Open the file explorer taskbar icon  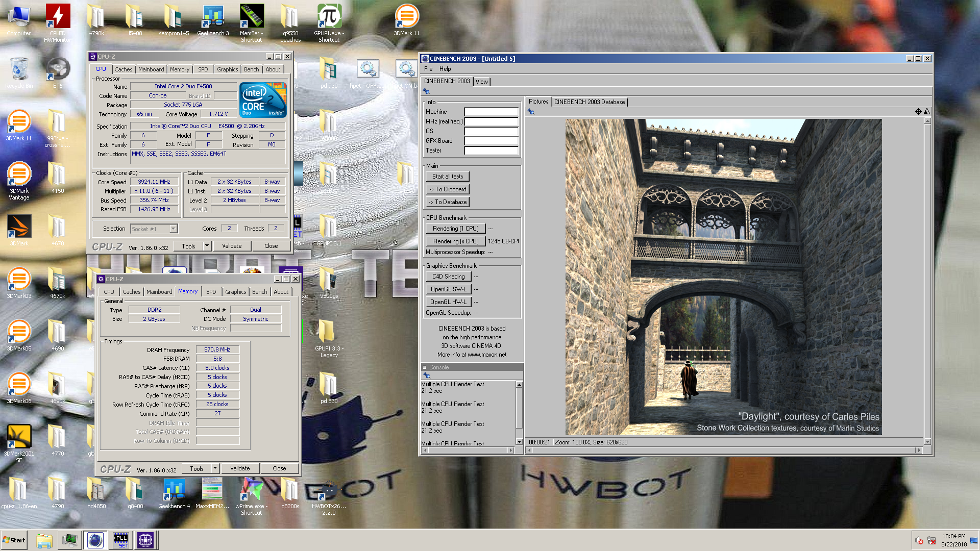(x=44, y=540)
